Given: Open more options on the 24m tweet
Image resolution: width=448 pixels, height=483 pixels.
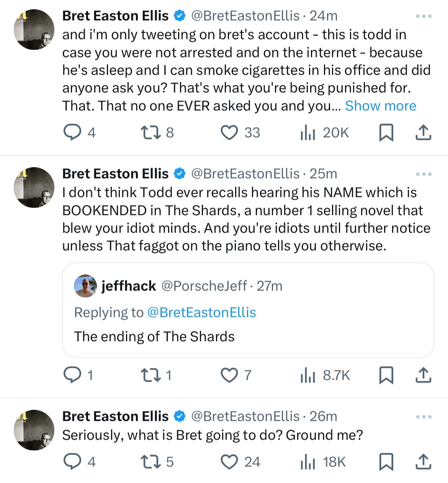Looking at the screenshot, I should pyautogui.click(x=424, y=16).
